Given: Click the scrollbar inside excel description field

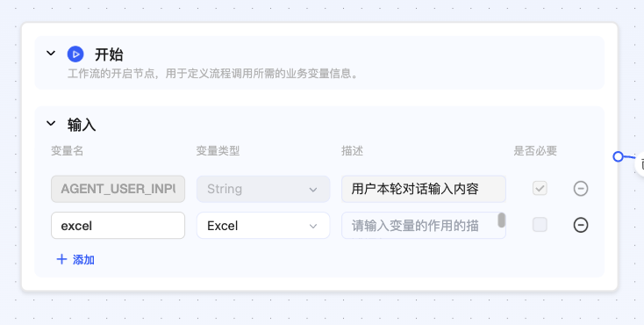Looking at the screenshot, I should pyautogui.click(x=502, y=220).
